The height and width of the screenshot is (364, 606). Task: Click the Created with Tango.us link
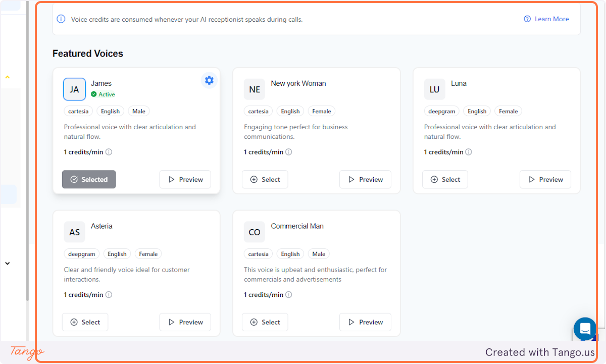540,352
